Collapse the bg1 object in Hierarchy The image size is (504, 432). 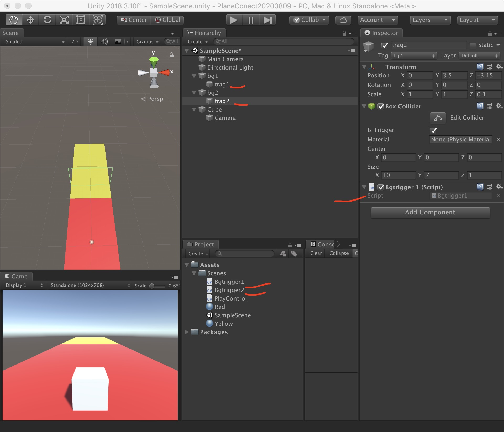[194, 76]
